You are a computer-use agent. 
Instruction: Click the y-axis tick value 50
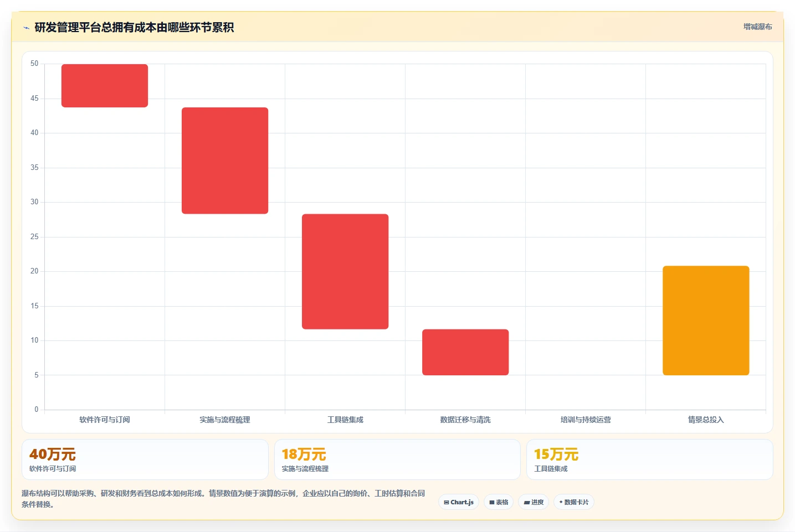(34, 64)
